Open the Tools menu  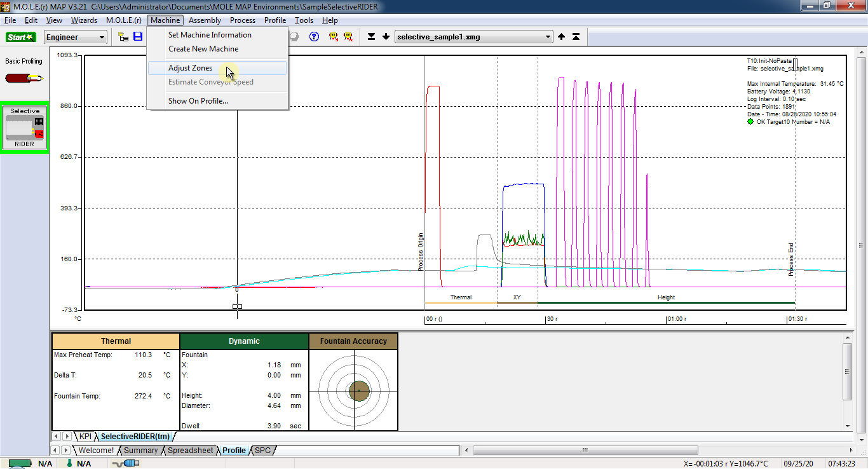click(x=304, y=20)
